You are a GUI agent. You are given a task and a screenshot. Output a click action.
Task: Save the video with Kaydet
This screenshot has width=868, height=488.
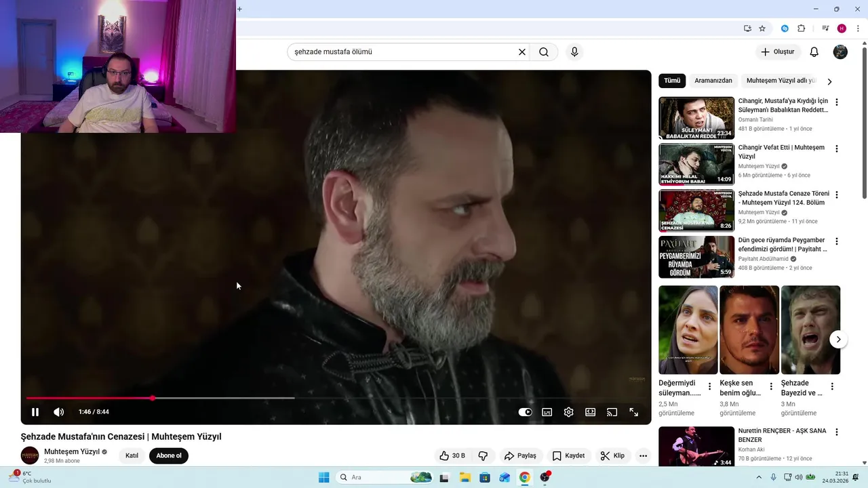(x=568, y=455)
